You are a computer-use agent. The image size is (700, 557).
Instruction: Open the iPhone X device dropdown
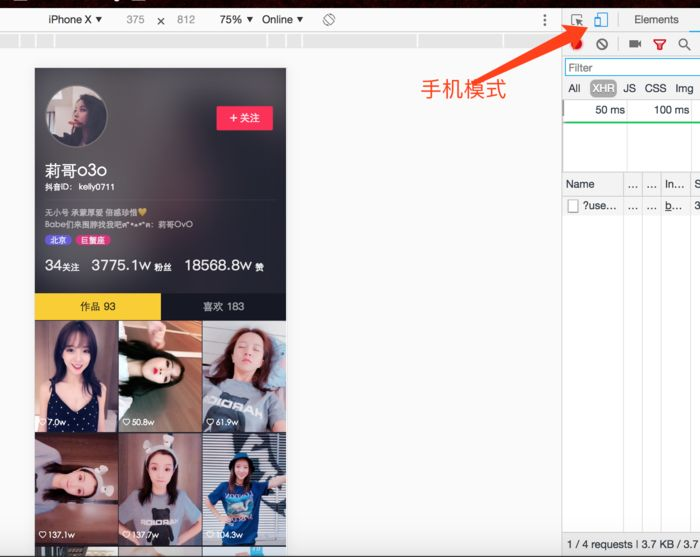[75, 20]
